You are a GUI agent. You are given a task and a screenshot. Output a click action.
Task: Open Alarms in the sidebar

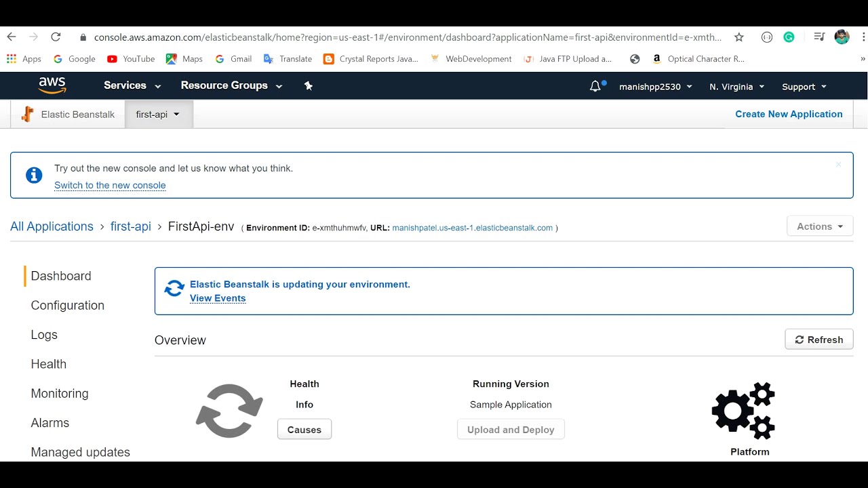tap(50, 423)
